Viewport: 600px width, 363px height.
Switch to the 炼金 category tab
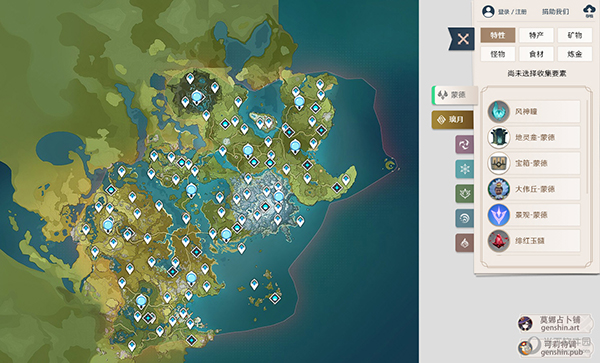coord(575,54)
